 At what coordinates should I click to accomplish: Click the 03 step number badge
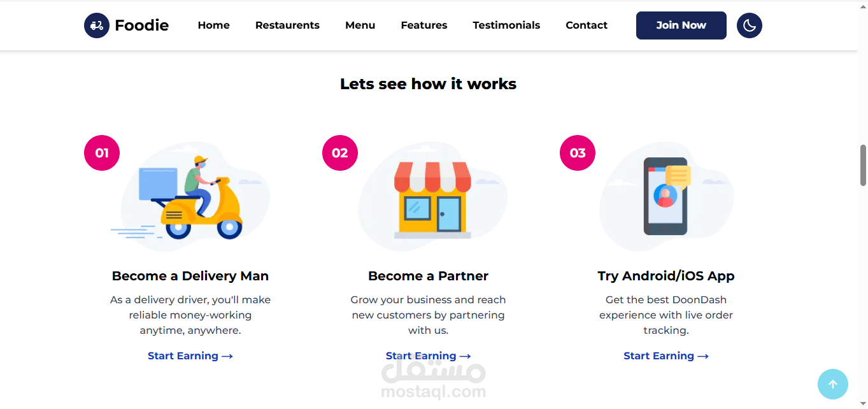(x=578, y=153)
